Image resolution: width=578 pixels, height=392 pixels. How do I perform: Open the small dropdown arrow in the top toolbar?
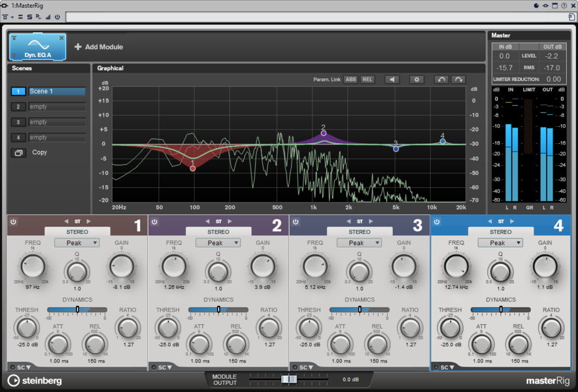[x=12, y=18]
